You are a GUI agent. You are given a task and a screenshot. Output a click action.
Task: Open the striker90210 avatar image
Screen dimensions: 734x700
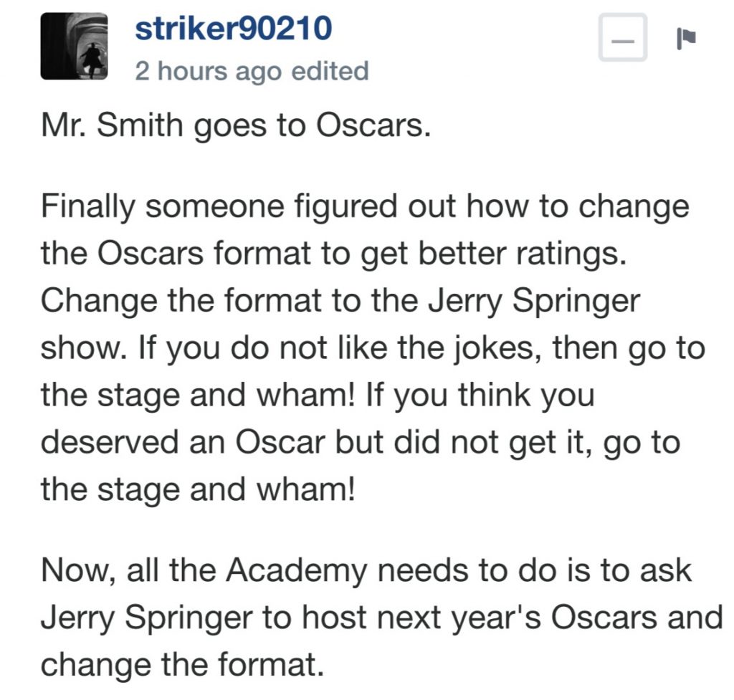point(74,46)
